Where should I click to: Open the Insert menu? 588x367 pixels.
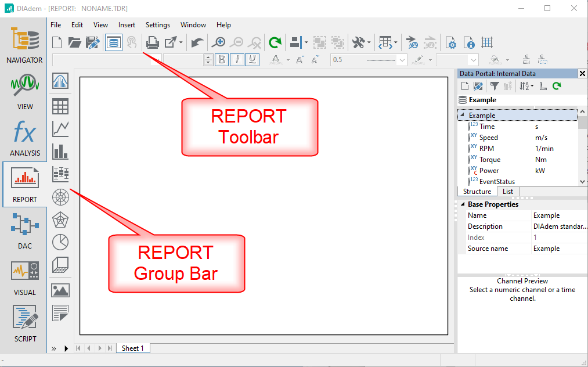[127, 25]
